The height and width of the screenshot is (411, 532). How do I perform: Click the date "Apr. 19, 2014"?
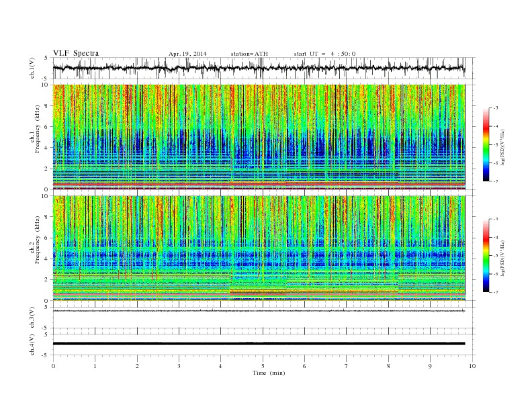(187, 54)
